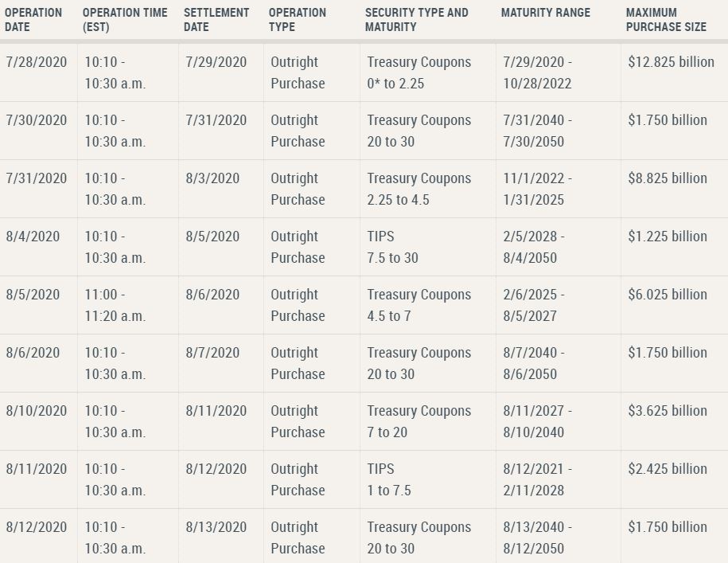This screenshot has width=728, height=563.
Task: Select the $6.025 billion purchase size
Action: 668,295
